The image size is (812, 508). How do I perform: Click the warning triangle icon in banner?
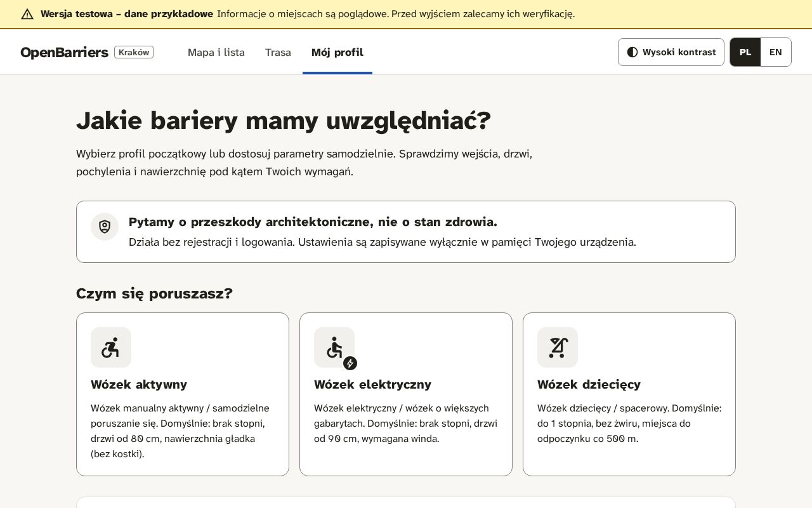pyautogui.click(x=27, y=14)
